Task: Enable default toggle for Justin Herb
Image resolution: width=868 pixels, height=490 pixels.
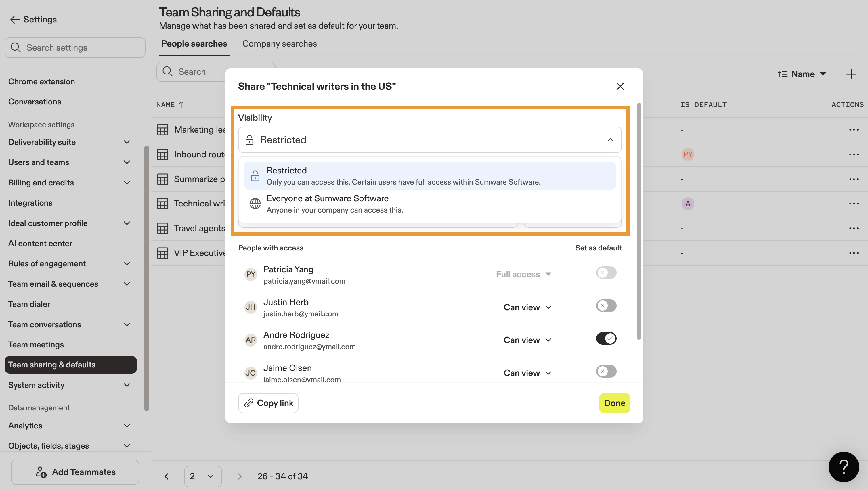Action: point(606,306)
